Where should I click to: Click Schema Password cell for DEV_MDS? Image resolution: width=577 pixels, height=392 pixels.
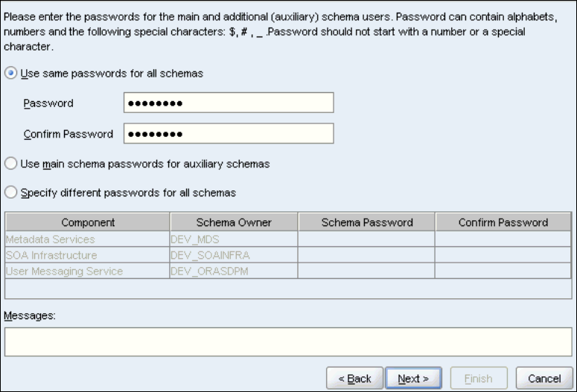pyautogui.click(x=367, y=240)
